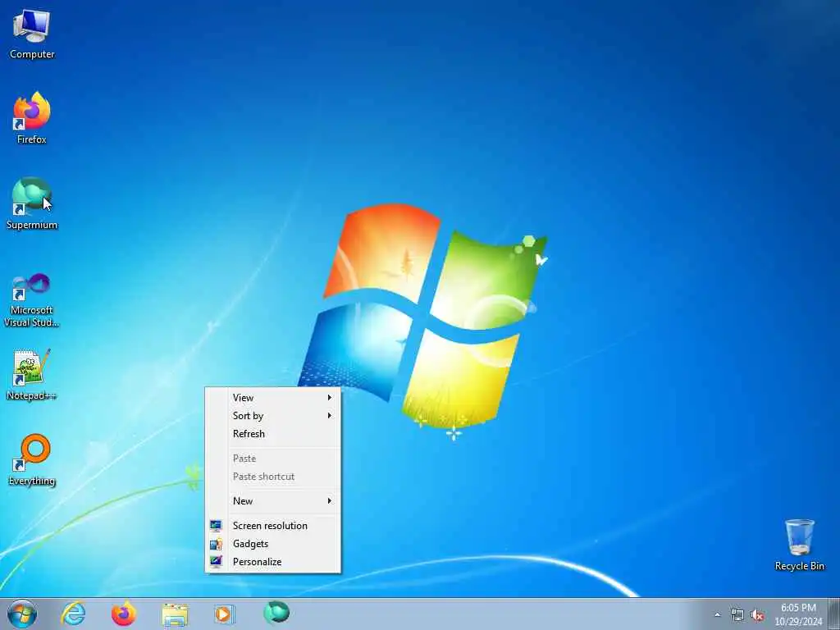Image resolution: width=840 pixels, height=630 pixels.
Task: Launch Internet Explorer from the taskbar
Action: (x=73, y=614)
